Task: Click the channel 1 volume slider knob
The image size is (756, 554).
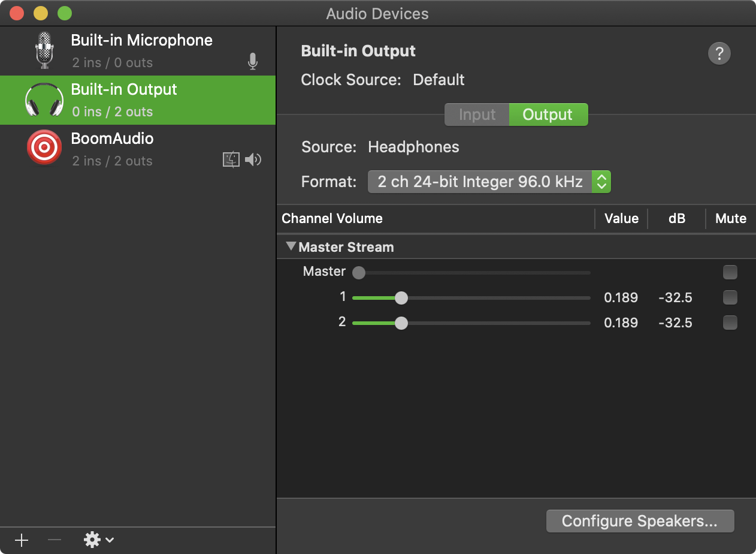Action: click(x=401, y=298)
